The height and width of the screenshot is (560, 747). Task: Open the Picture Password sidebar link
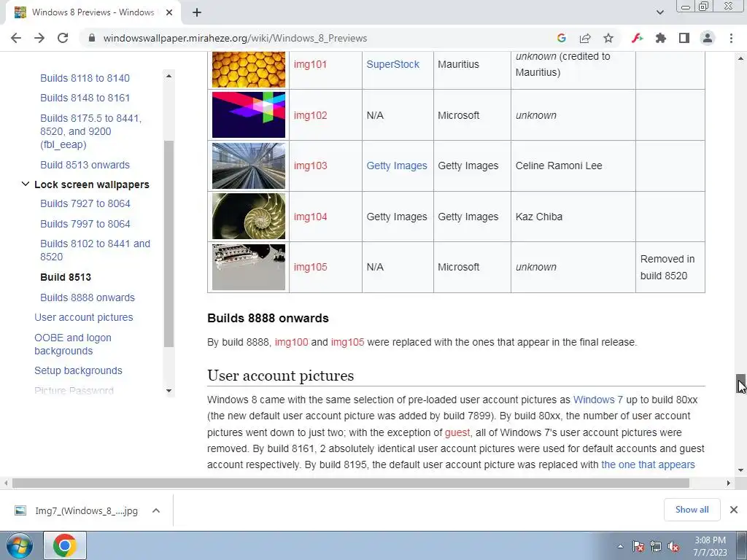(74, 391)
